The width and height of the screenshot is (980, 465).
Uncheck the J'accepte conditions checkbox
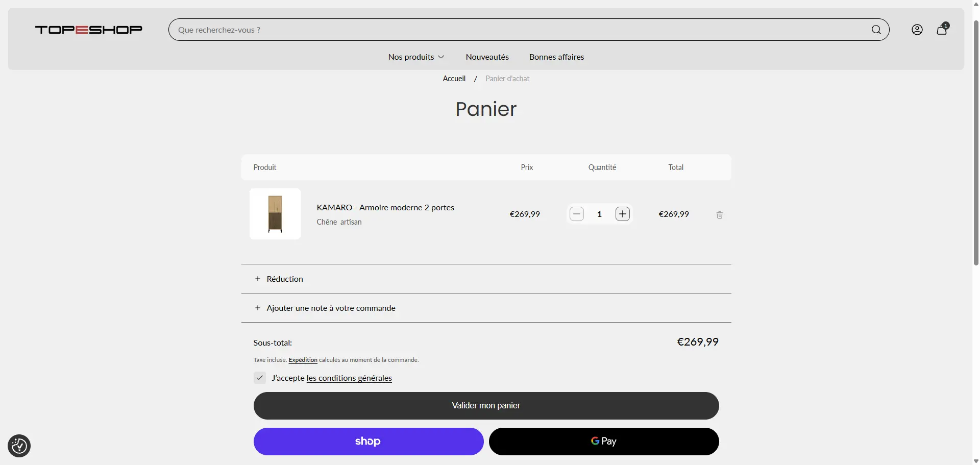point(260,378)
